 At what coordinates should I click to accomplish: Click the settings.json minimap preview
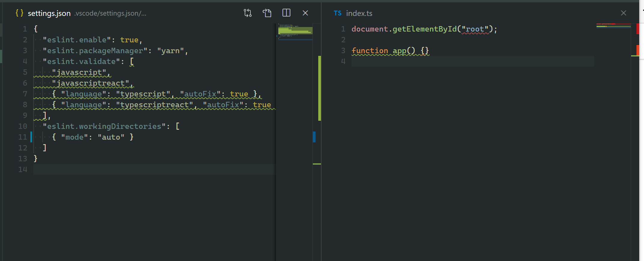coord(295,32)
